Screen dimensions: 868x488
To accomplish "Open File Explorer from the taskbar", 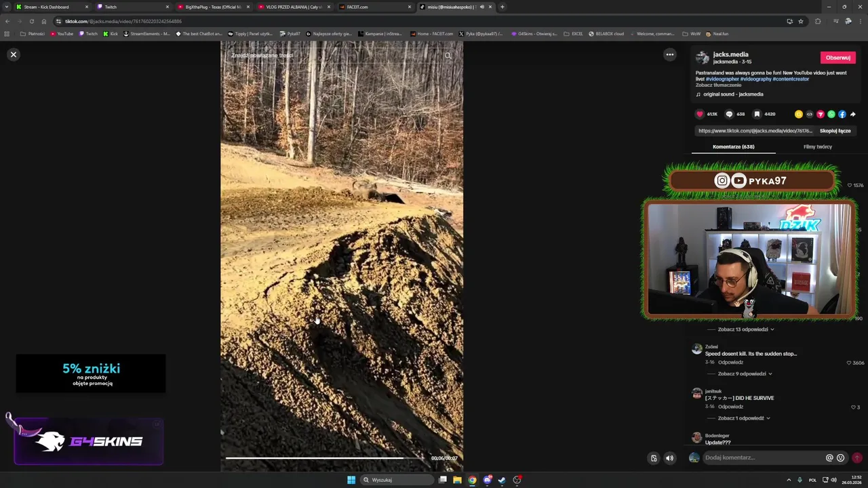I will point(457,480).
